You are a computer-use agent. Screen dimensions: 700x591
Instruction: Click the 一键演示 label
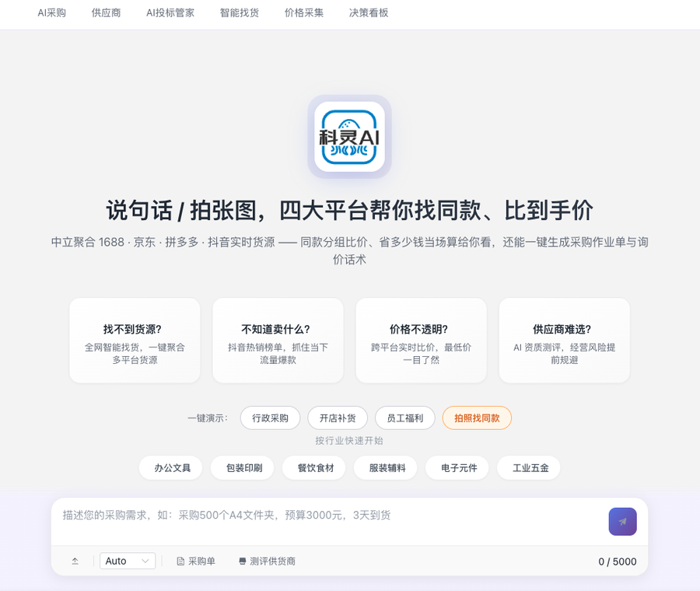[208, 418]
